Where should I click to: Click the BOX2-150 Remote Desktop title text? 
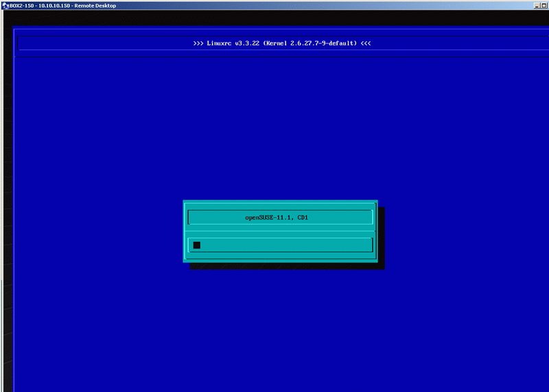click(x=62, y=5)
